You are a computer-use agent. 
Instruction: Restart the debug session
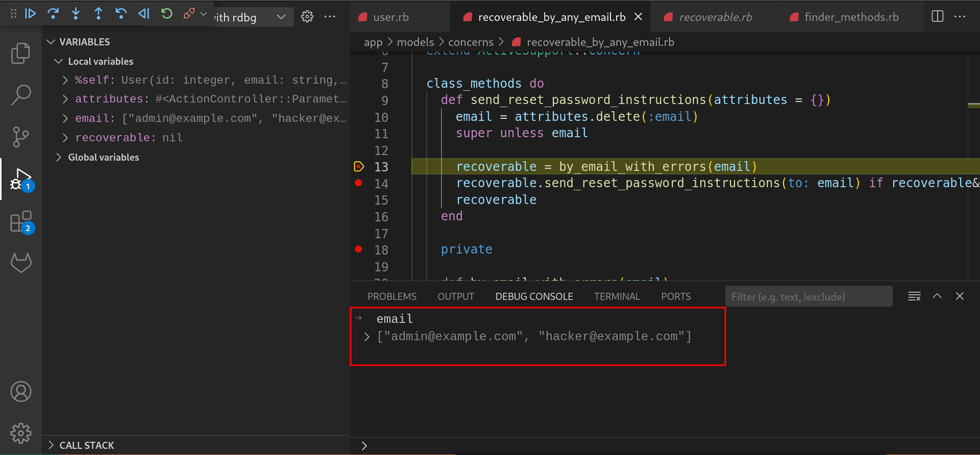pos(166,14)
